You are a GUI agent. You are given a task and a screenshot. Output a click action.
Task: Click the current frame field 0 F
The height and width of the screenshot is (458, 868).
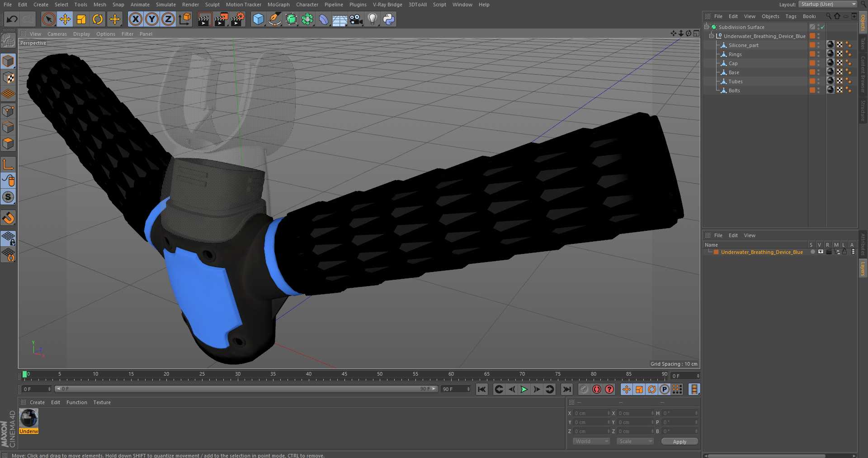36,389
